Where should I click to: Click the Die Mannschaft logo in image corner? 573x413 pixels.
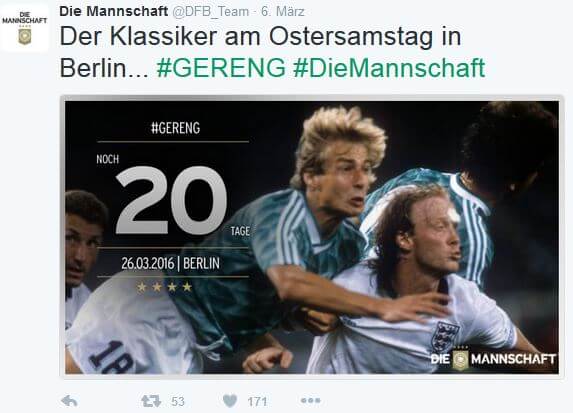(x=493, y=359)
